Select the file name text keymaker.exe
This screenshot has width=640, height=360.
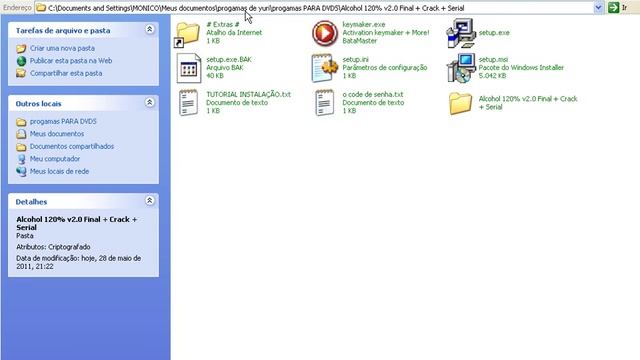[x=364, y=24]
